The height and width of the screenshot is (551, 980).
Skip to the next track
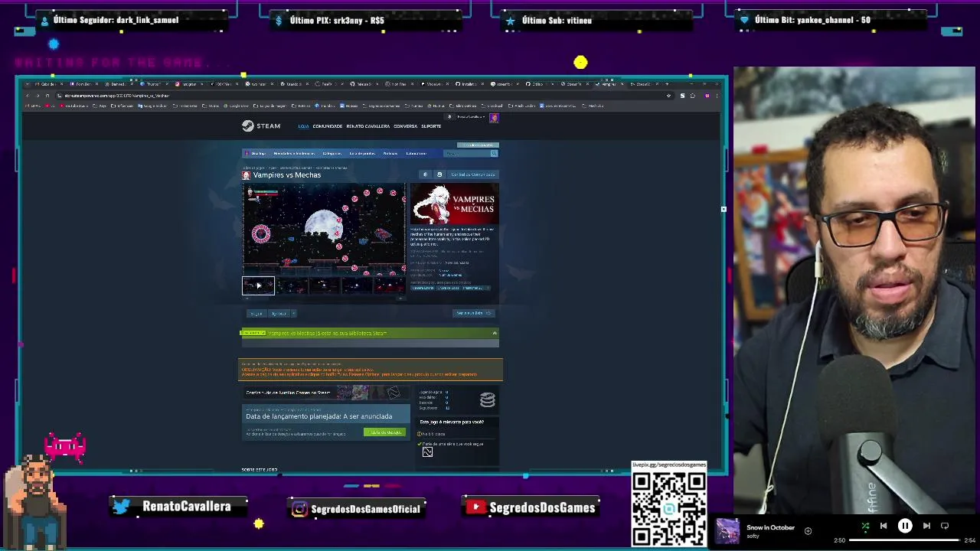click(x=926, y=526)
